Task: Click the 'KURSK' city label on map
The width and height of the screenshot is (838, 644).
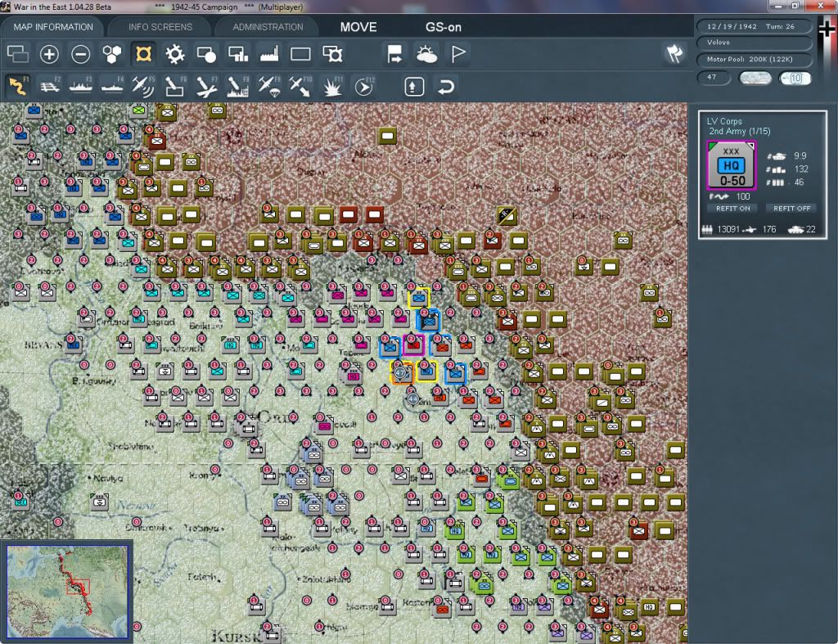Action: [236, 637]
